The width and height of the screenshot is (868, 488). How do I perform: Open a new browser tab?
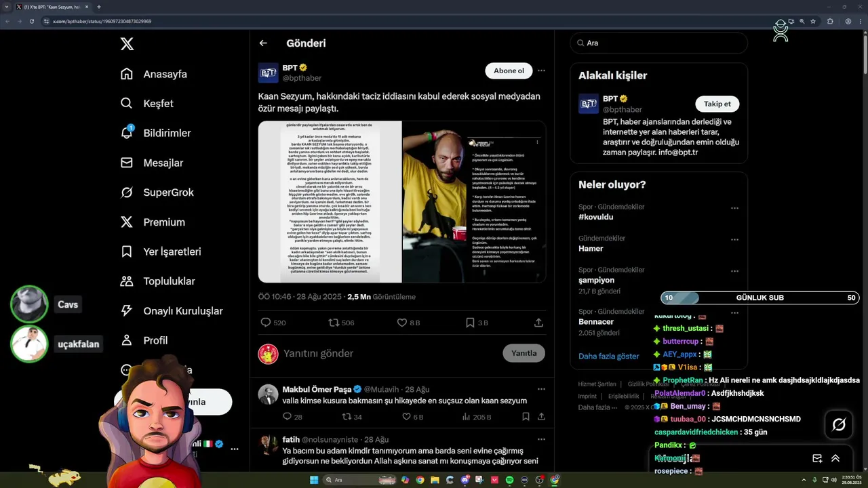pyautogui.click(x=99, y=7)
